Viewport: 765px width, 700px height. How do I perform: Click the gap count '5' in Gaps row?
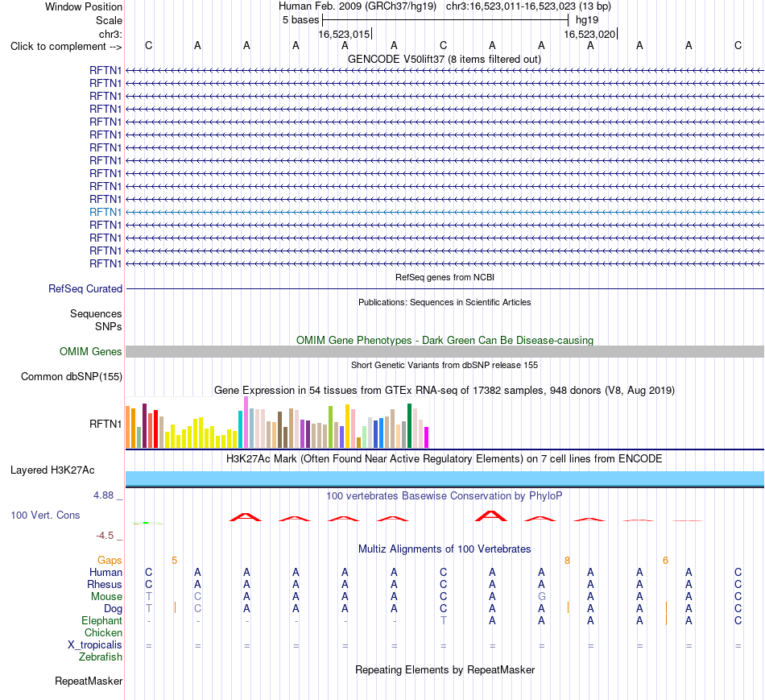[x=174, y=561]
